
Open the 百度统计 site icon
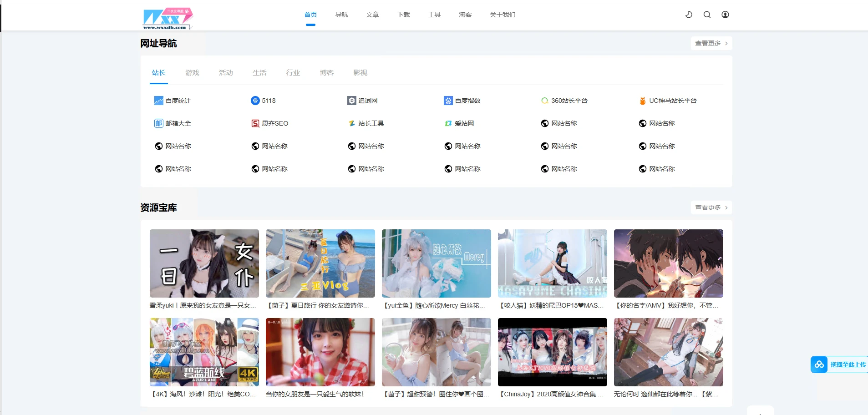click(158, 101)
